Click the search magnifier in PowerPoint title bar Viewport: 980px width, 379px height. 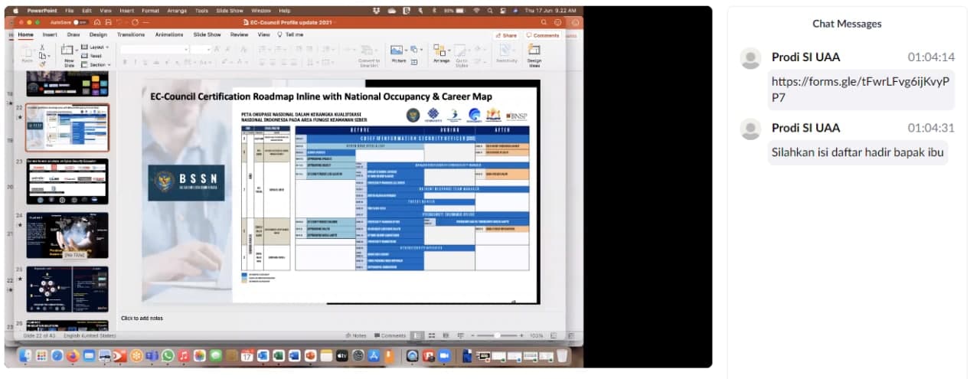pos(544,22)
